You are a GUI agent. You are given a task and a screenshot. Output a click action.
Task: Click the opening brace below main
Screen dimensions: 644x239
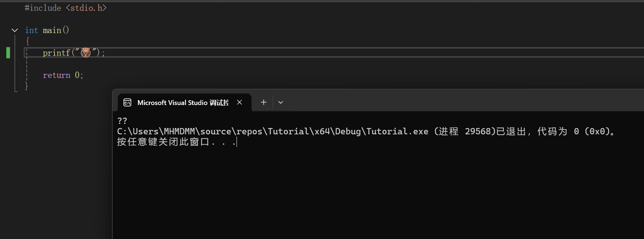(x=27, y=41)
